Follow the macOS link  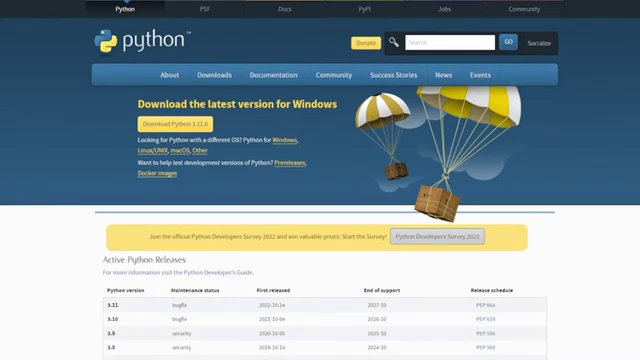180,151
